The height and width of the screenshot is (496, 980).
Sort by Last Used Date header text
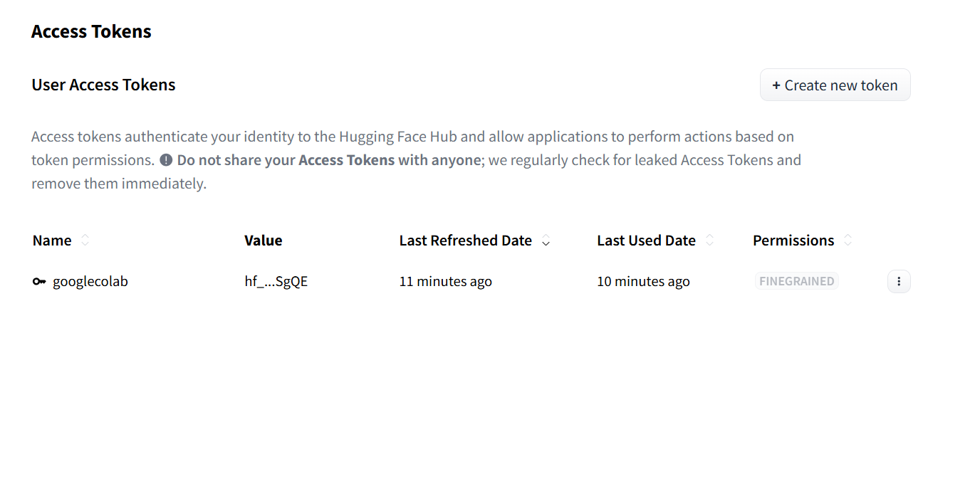[x=646, y=241]
